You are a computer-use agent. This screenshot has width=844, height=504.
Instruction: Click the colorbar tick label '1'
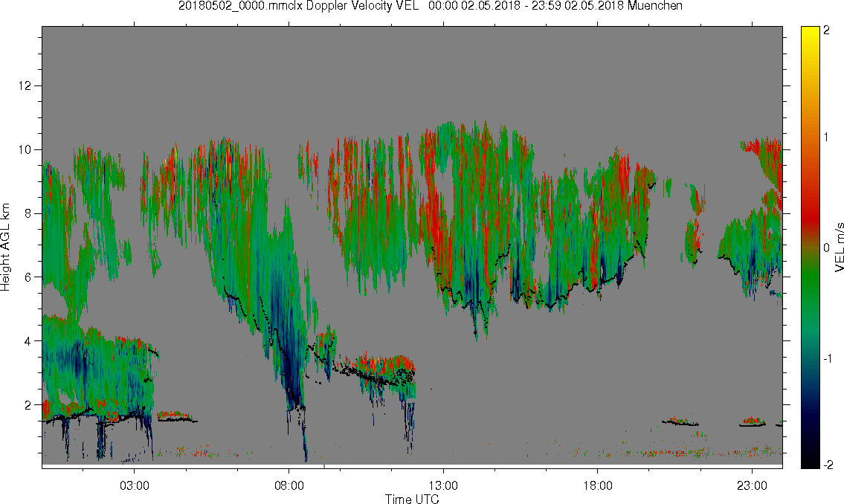pos(827,138)
